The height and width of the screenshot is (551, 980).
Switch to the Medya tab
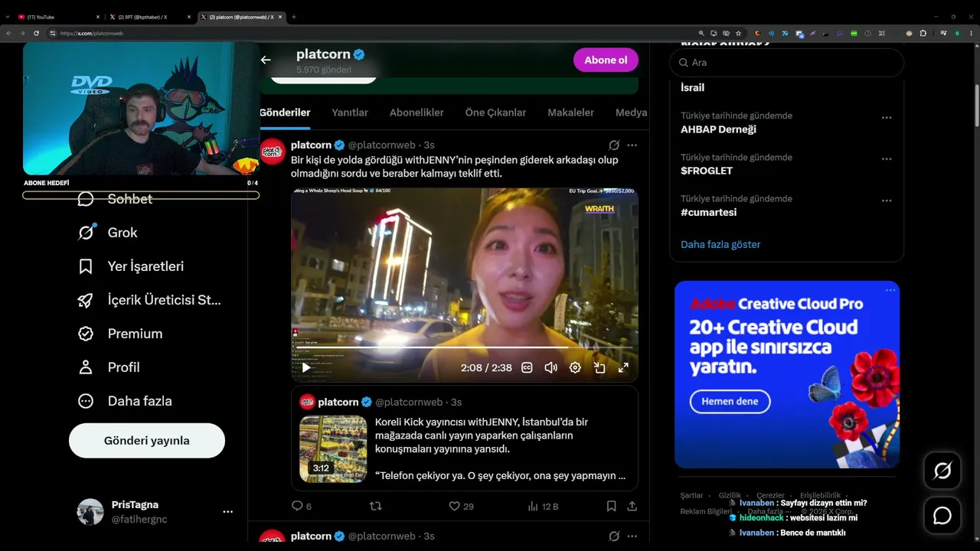point(632,112)
